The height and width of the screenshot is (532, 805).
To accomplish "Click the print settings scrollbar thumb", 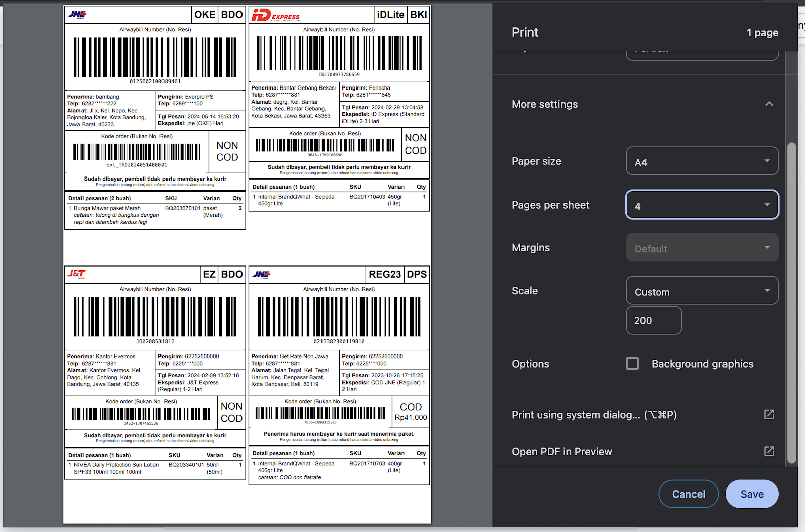I will [x=791, y=303].
